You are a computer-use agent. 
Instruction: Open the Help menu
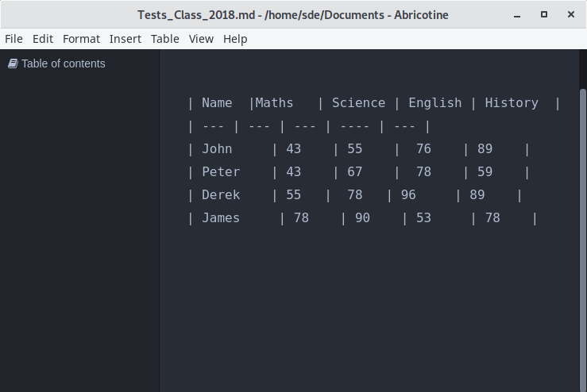point(235,39)
